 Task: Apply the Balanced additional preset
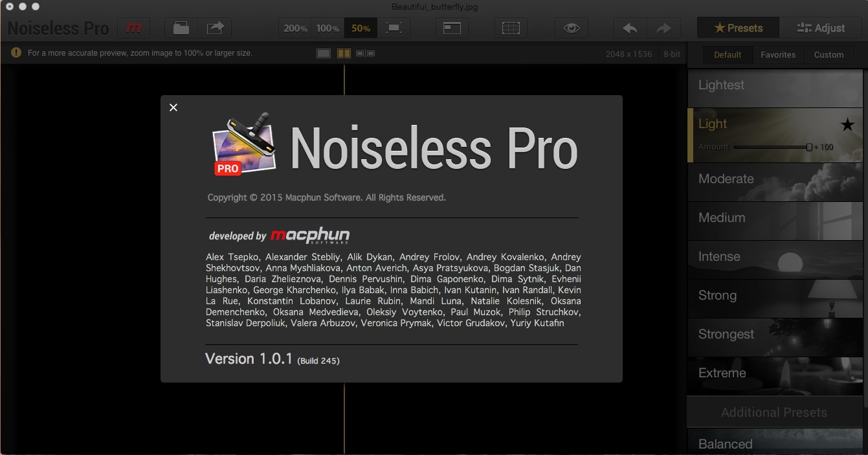click(775, 443)
